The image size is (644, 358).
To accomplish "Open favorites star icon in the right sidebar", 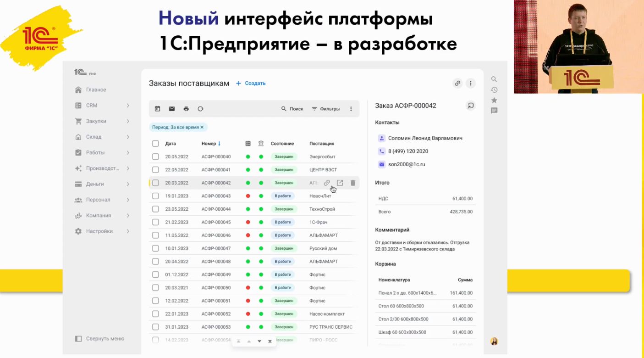I will tap(494, 100).
